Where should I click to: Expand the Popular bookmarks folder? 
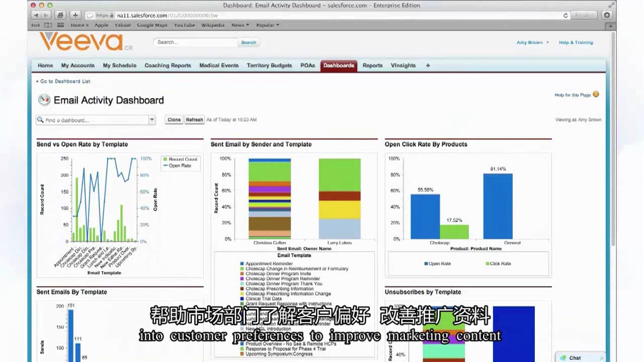pyautogui.click(x=268, y=25)
